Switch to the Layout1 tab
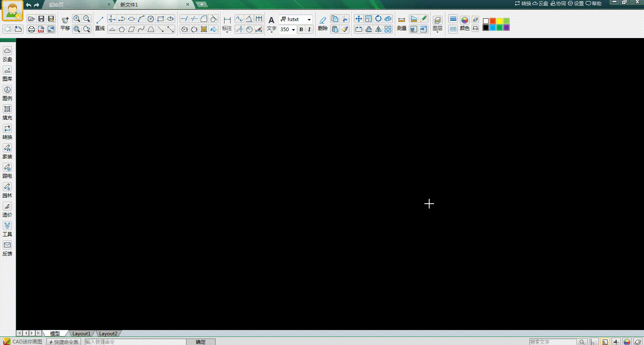The height and width of the screenshot is (345, 644). [81, 334]
